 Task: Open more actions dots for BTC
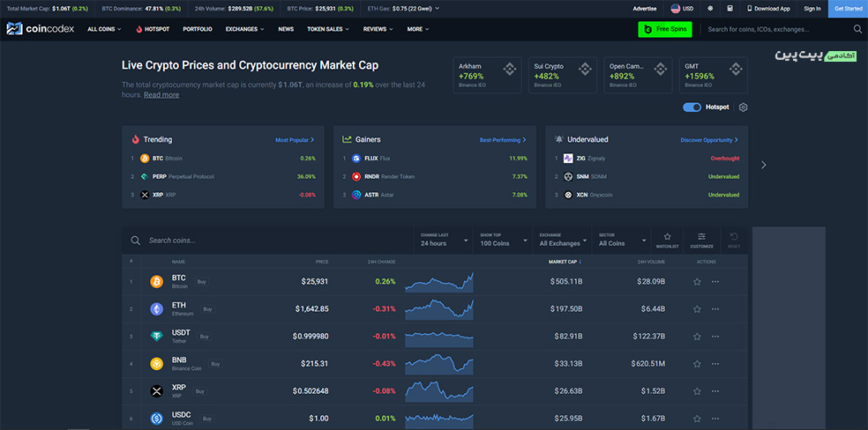[x=715, y=282]
